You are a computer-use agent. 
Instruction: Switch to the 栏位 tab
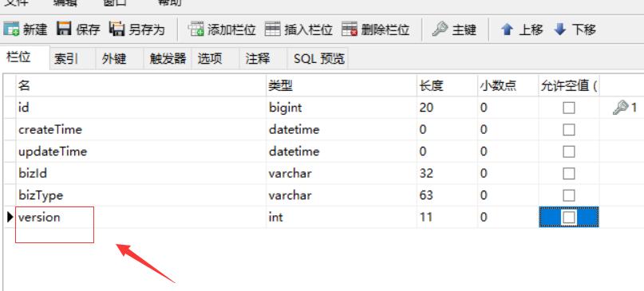tap(25, 58)
